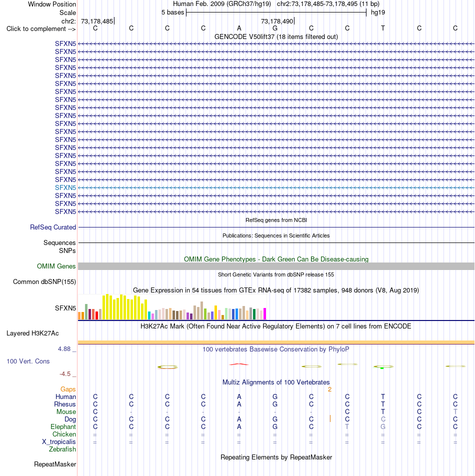The height and width of the screenshot is (476, 475).
Task: Open 'Short Genetic Variants from dbSNP release 155' title
Action: coord(276,274)
